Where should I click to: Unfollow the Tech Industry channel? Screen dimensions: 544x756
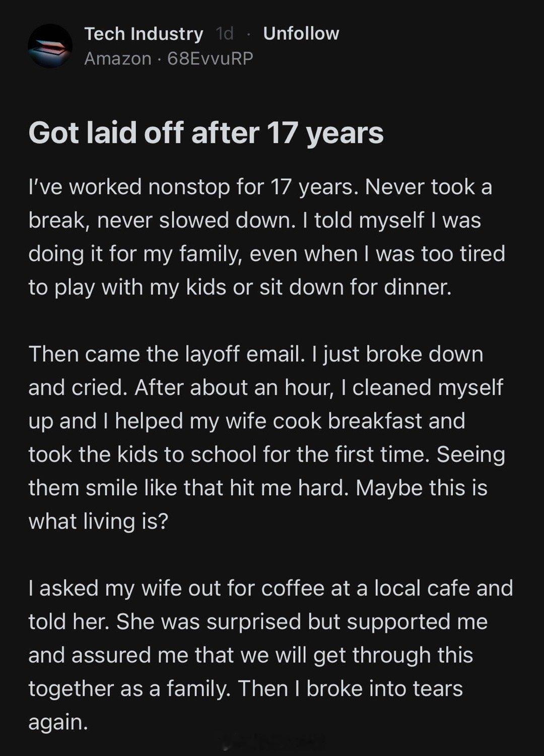pyautogui.click(x=301, y=33)
